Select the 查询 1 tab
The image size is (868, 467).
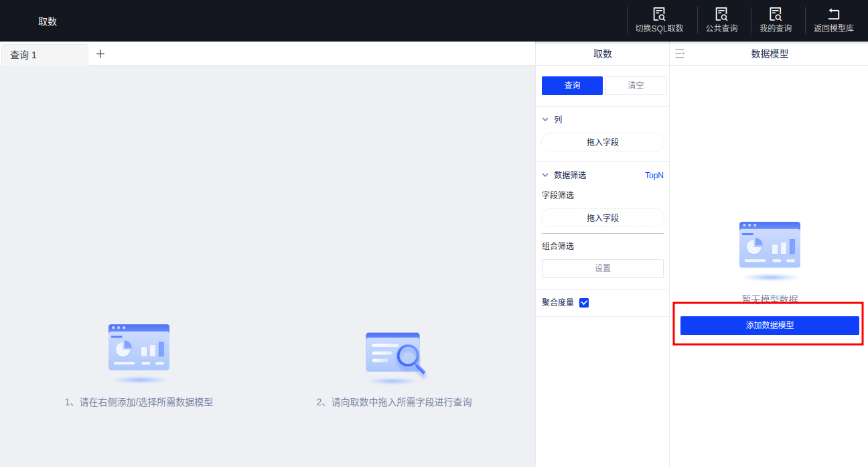tap(44, 55)
